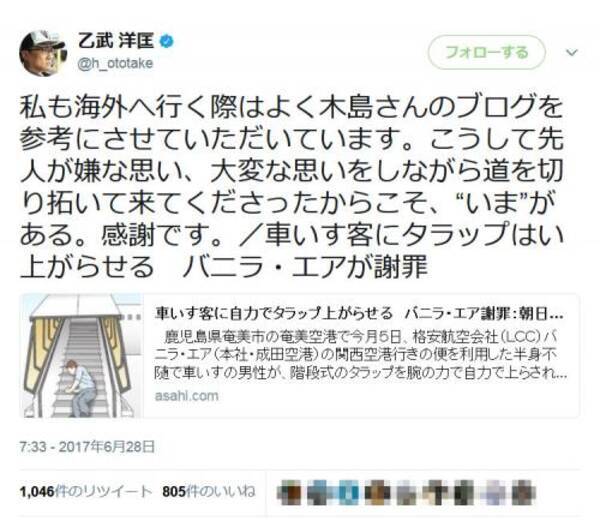Click the tweet body text
600x527 pixels.
click(x=292, y=187)
